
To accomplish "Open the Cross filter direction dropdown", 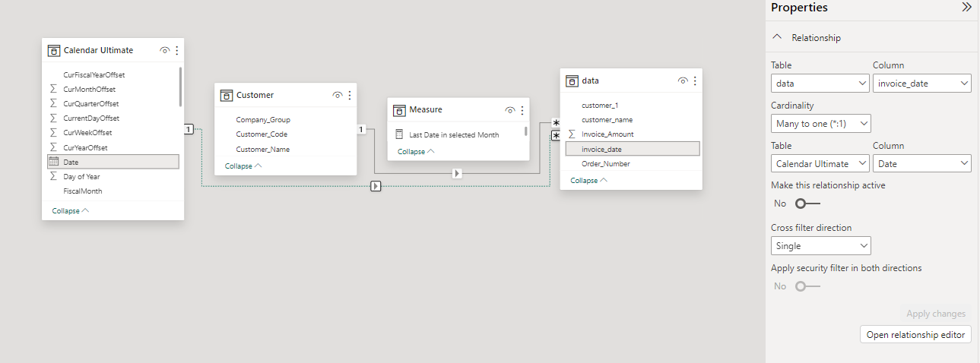I will click(x=820, y=246).
